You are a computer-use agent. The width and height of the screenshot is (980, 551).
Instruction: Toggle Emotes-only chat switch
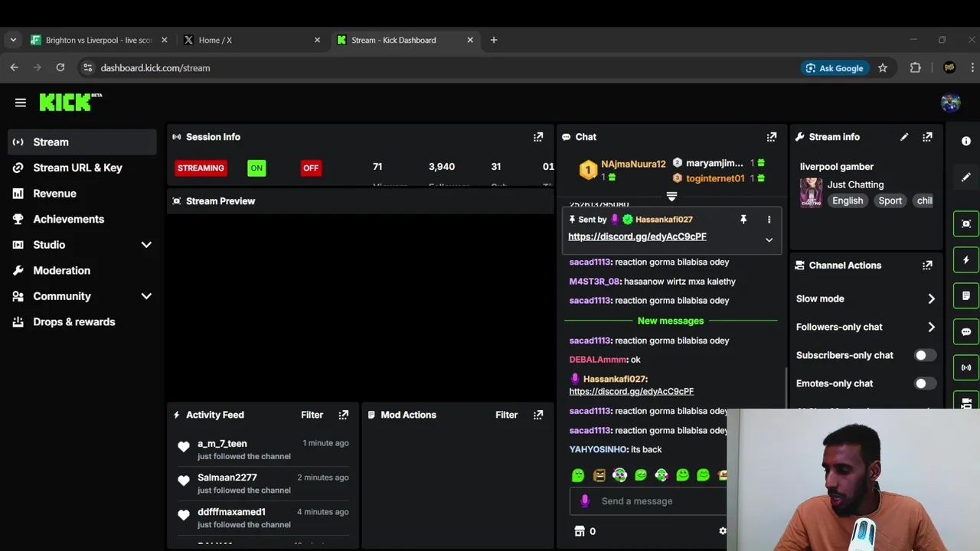(x=925, y=383)
